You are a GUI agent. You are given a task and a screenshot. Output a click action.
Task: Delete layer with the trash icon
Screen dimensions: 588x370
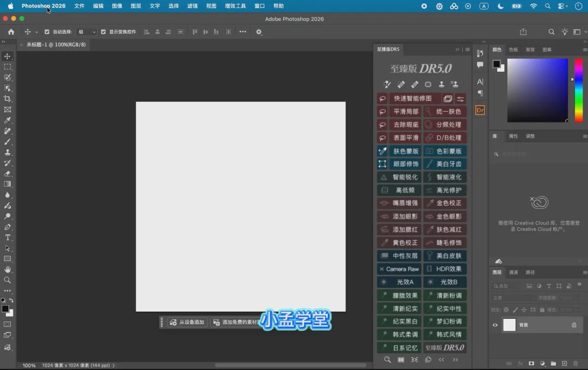click(575, 363)
